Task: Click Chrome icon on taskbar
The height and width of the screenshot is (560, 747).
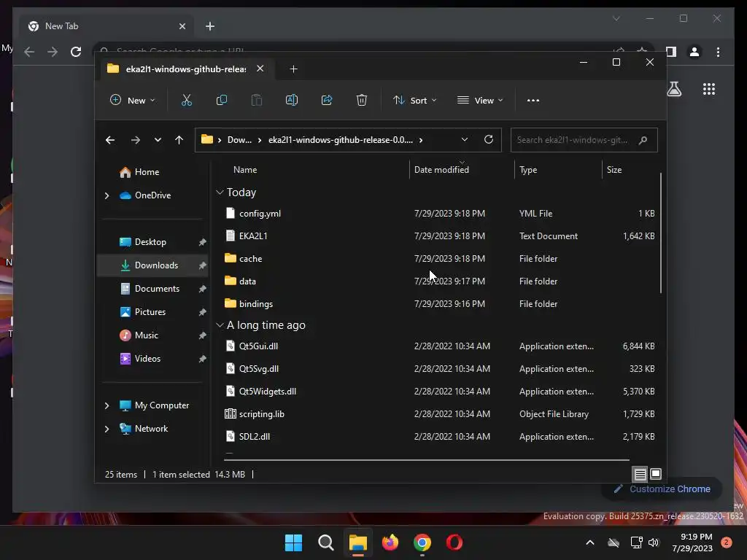Action: 422,542
